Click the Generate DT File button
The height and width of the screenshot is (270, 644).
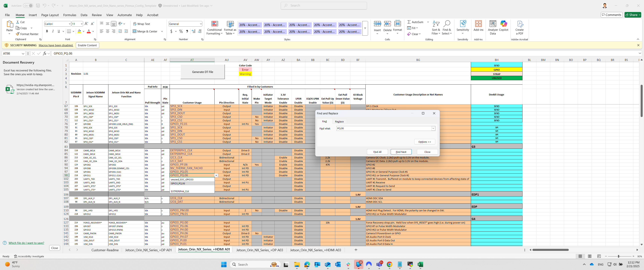pos(203,72)
